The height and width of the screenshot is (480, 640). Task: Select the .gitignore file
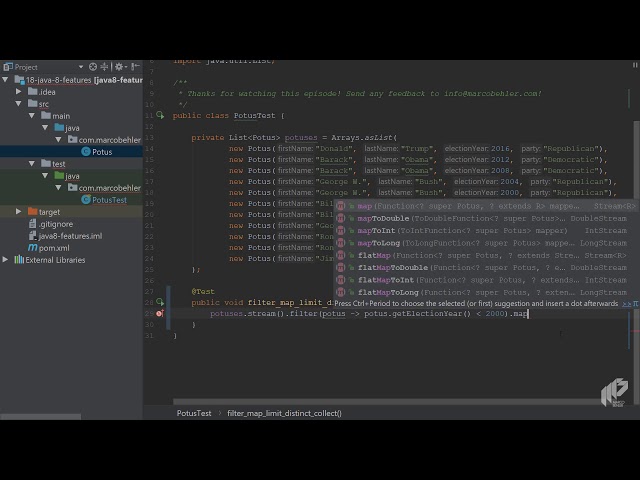pyautogui.click(x=56, y=224)
